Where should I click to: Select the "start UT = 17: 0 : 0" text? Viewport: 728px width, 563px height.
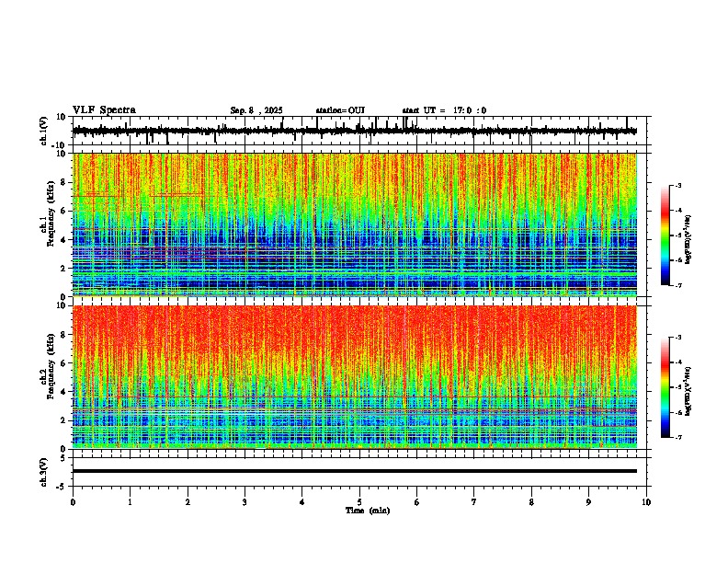coord(444,110)
